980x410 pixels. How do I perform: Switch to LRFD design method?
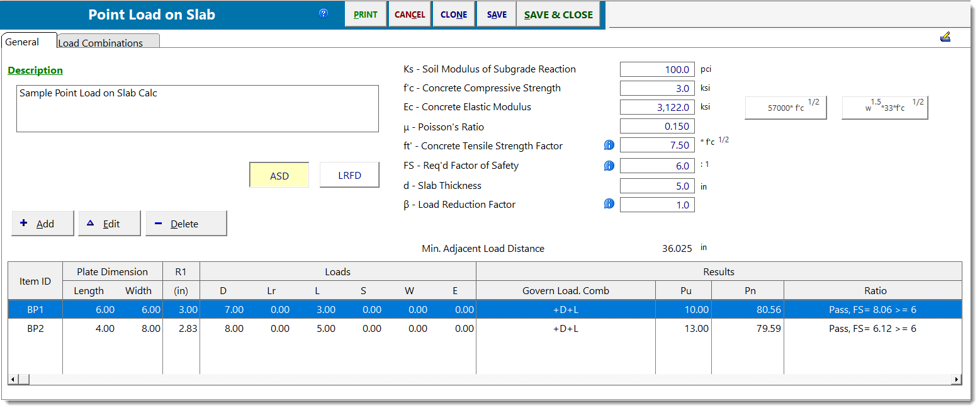point(349,175)
